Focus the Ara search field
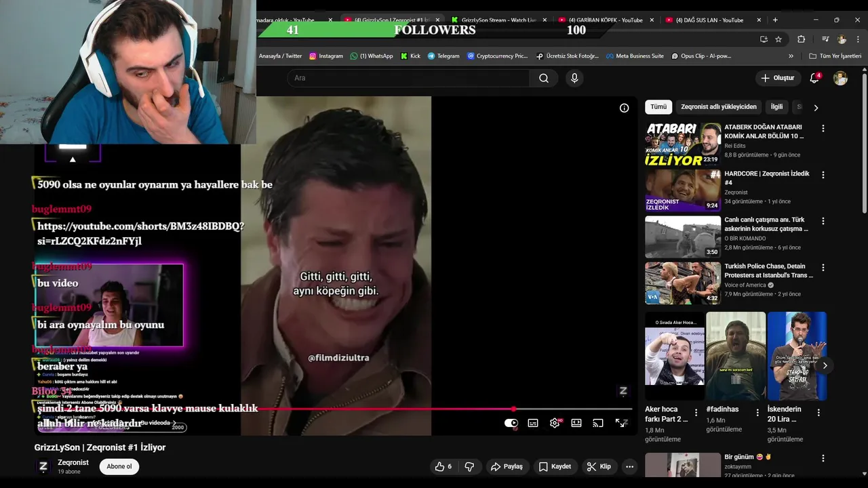This screenshot has width=868, height=488. pyautogui.click(x=408, y=78)
